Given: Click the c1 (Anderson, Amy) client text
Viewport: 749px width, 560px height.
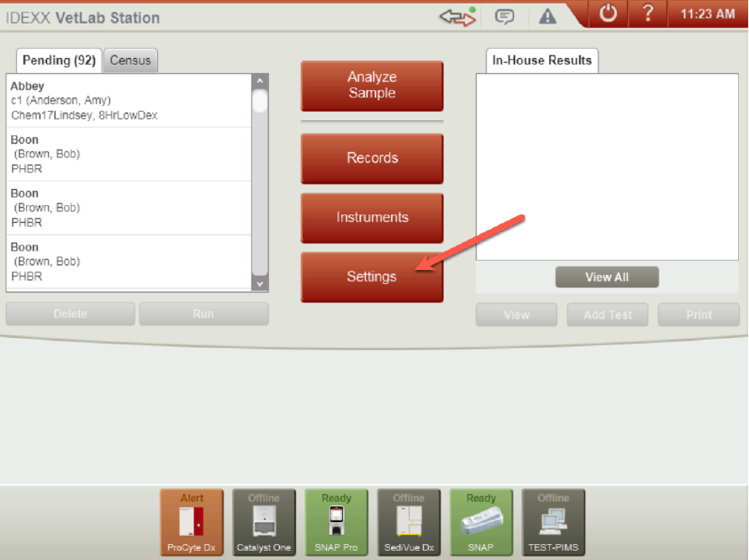Looking at the screenshot, I should pyautogui.click(x=61, y=100).
